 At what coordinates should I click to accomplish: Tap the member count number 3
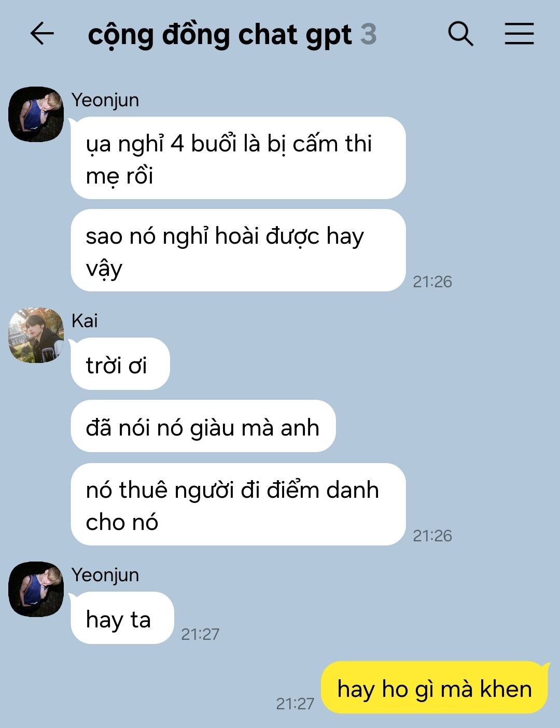(368, 34)
